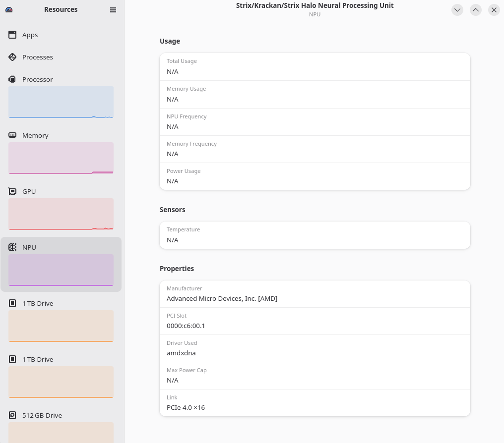The image size is (504, 443).
Task: Click the Memory module icon
Action: click(12, 135)
